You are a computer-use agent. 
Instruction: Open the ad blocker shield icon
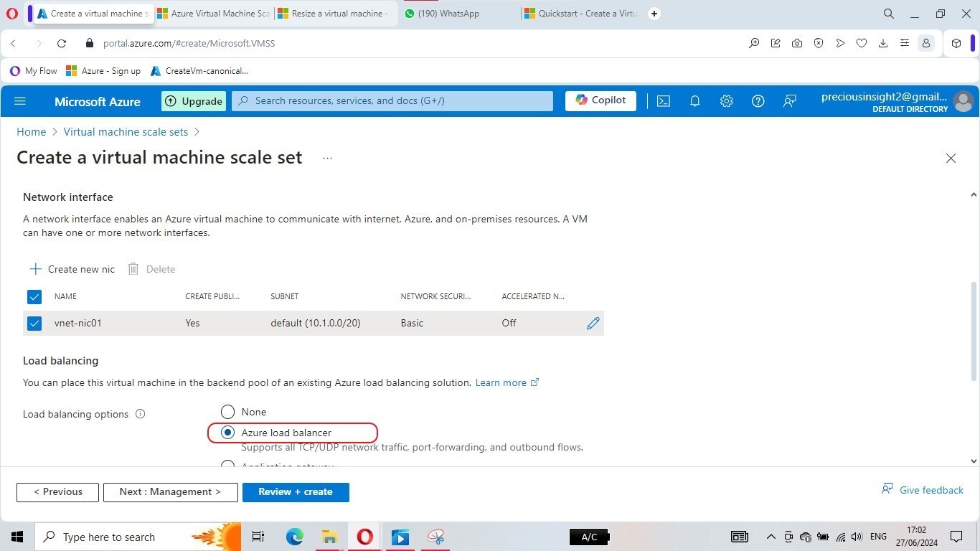[x=819, y=43]
